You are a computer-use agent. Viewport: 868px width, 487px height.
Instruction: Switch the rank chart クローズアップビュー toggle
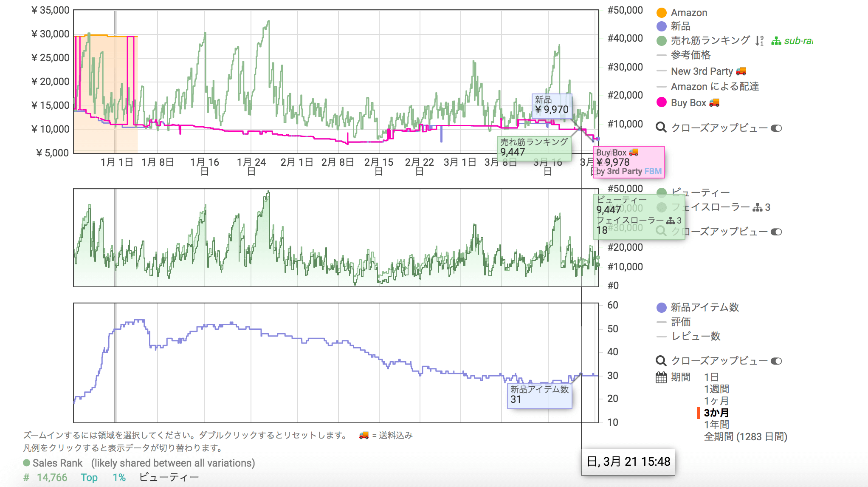pos(776,232)
